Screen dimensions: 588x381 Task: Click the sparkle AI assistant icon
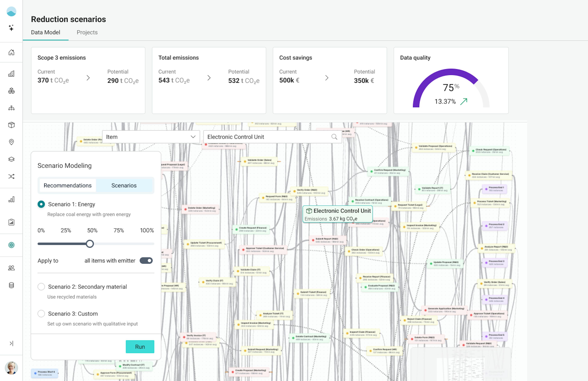[x=11, y=28]
